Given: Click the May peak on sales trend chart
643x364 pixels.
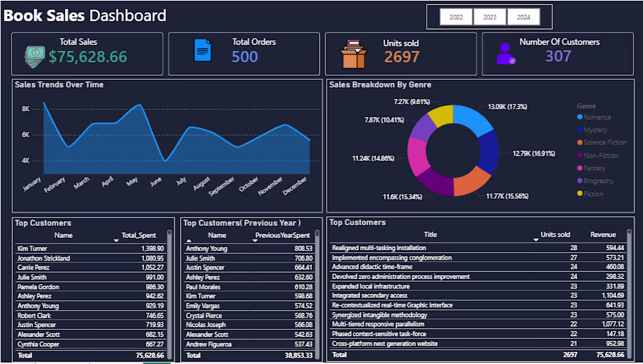Looking at the screenshot, I should (x=140, y=105).
